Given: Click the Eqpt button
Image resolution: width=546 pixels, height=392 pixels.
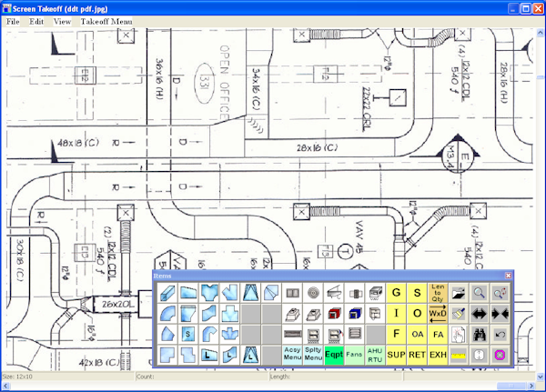Looking at the screenshot, I should coord(334,355).
